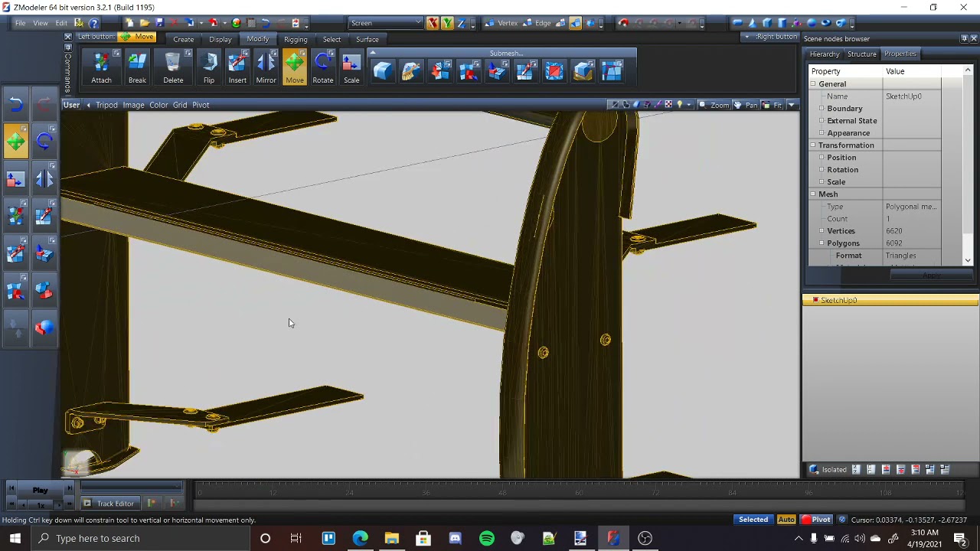This screenshot has width=980, height=551.
Task: Open the View menu
Action: (x=41, y=23)
